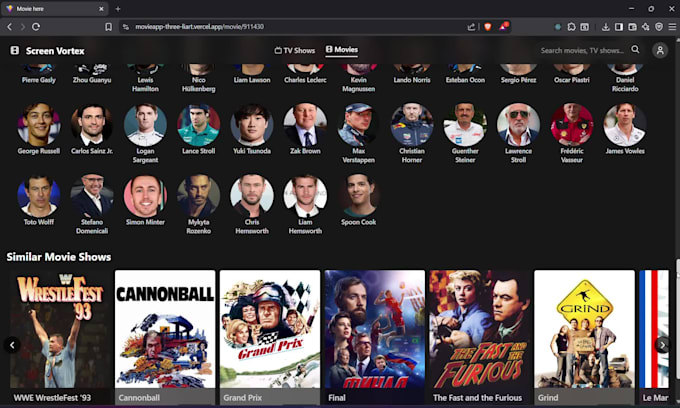
Task: Open George Russell cast profile
Action: 39,124
